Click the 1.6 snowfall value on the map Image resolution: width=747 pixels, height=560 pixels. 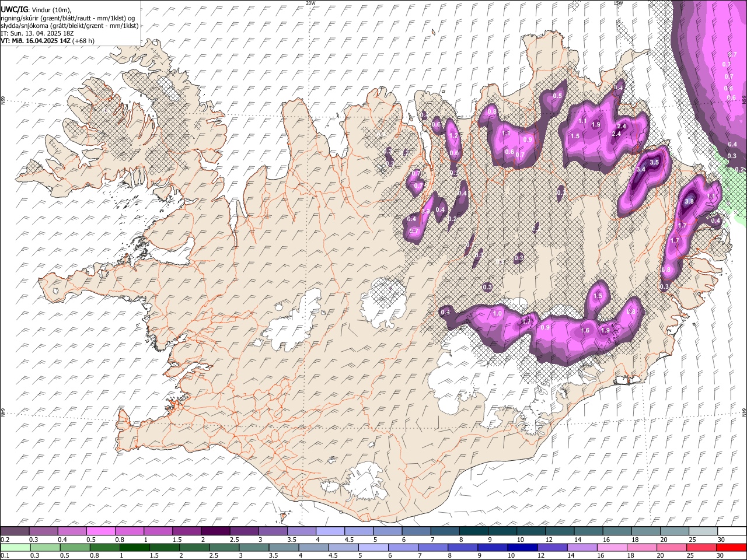[585, 330]
